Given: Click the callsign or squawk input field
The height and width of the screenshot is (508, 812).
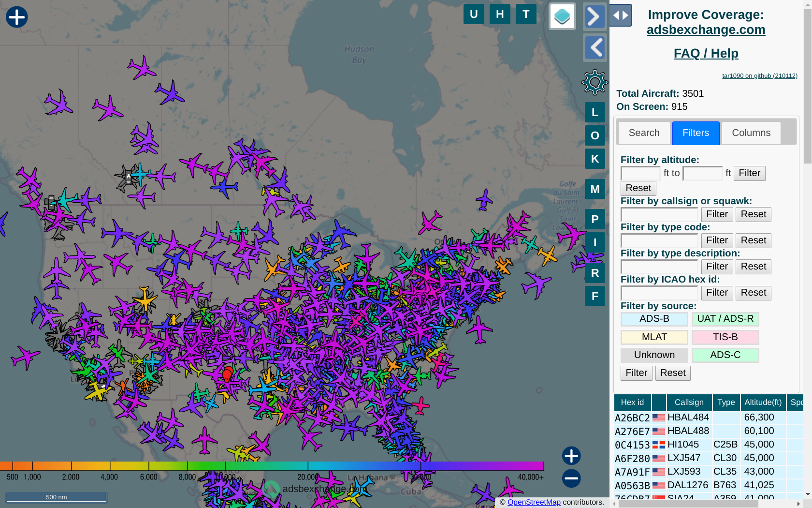Looking at the screenshot, I should coord(659,214).
